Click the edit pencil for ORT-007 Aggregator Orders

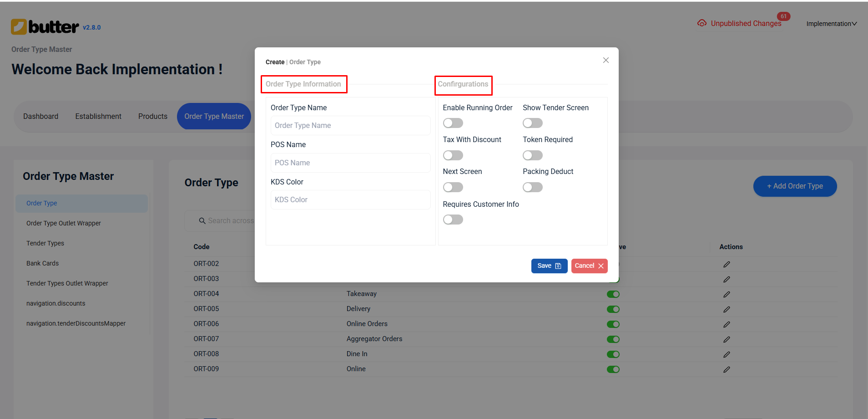[727, 339]
